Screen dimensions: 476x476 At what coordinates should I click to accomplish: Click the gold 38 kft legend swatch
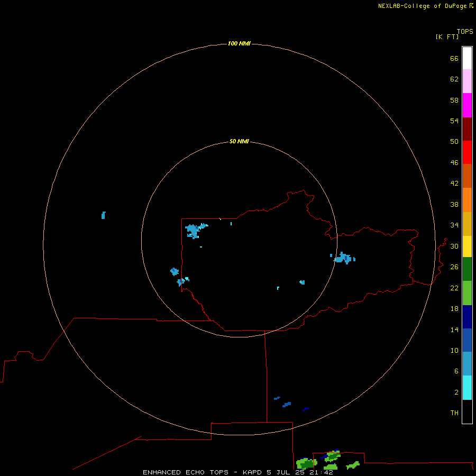point(467,224)
